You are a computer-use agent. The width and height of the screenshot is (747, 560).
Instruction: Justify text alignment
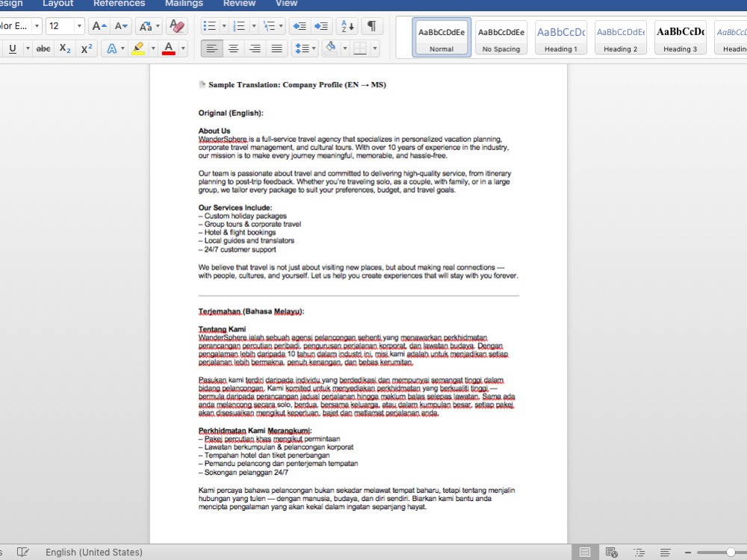(277, 49)
